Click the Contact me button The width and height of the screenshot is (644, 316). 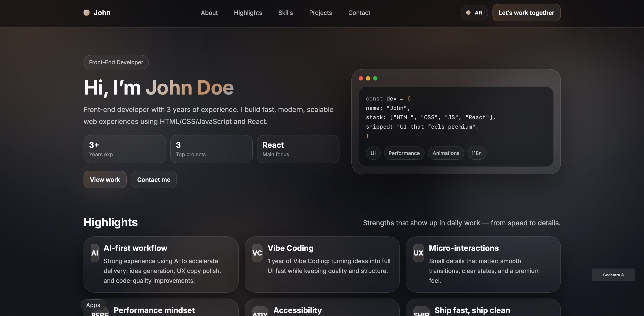(153, 180)
